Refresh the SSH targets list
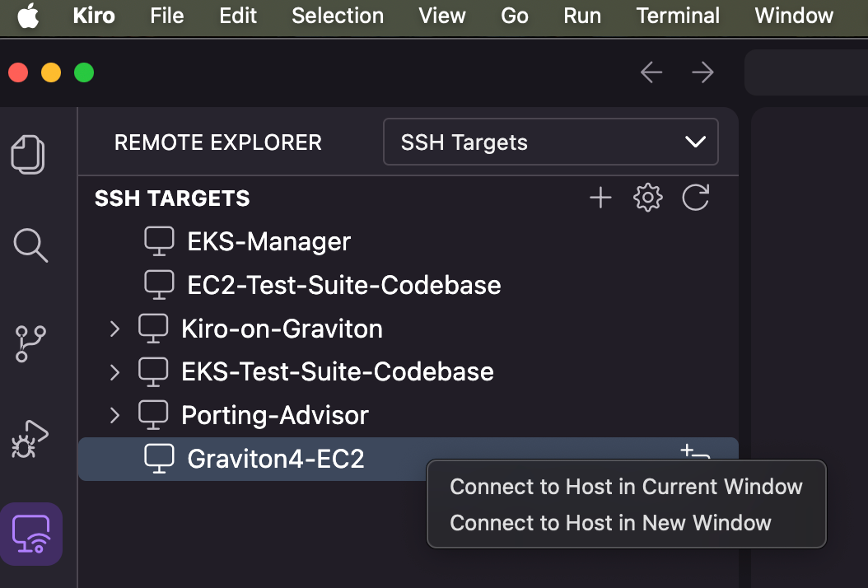 (x=696, y=198)
